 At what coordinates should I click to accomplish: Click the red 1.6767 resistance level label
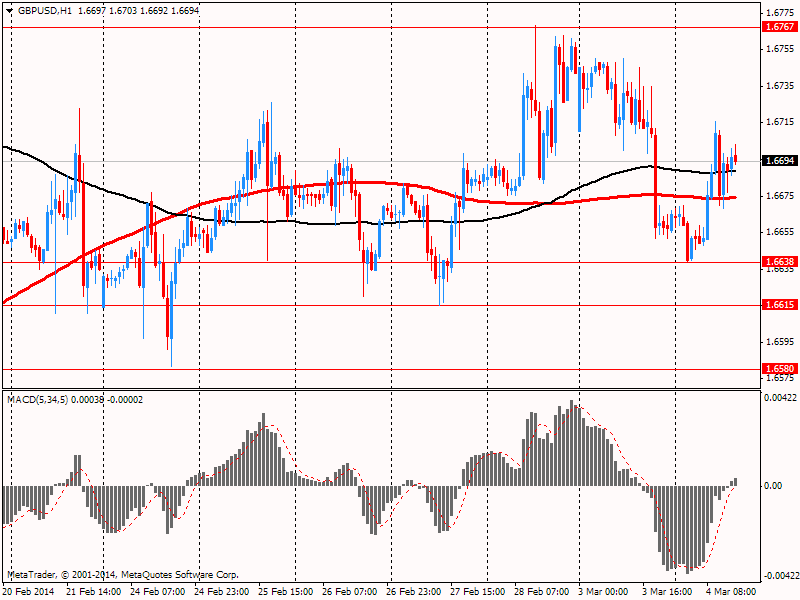click(779, 27)
